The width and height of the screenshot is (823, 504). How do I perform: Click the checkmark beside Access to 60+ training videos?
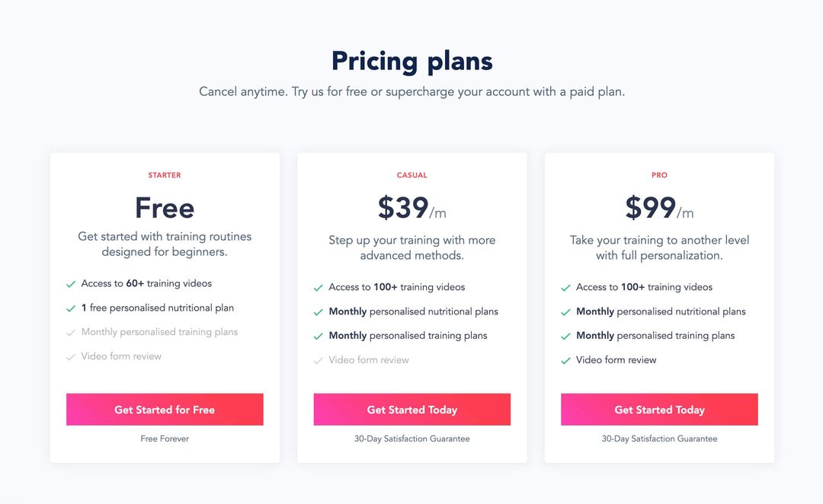(70, 283)
